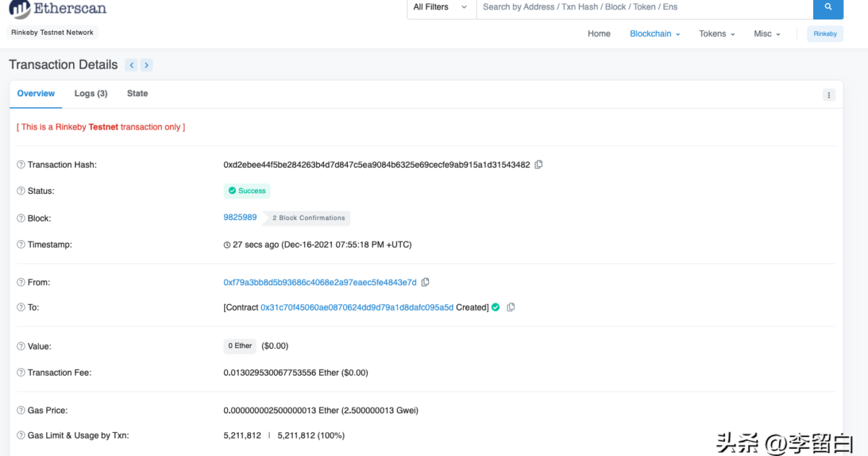
Task: Click the Rinkeby network button
Action: 825,34
